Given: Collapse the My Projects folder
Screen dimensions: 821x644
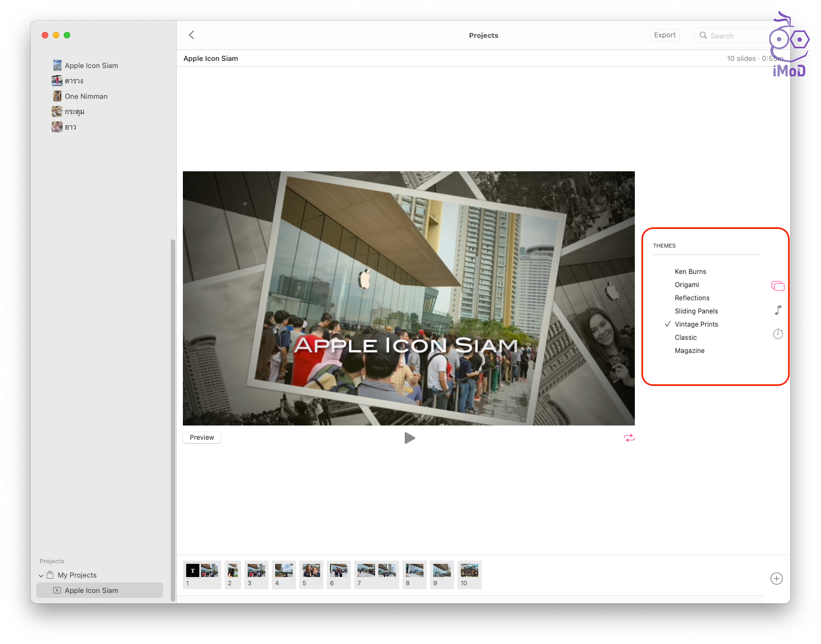Looking at the screenshot, I should (41, 575).
